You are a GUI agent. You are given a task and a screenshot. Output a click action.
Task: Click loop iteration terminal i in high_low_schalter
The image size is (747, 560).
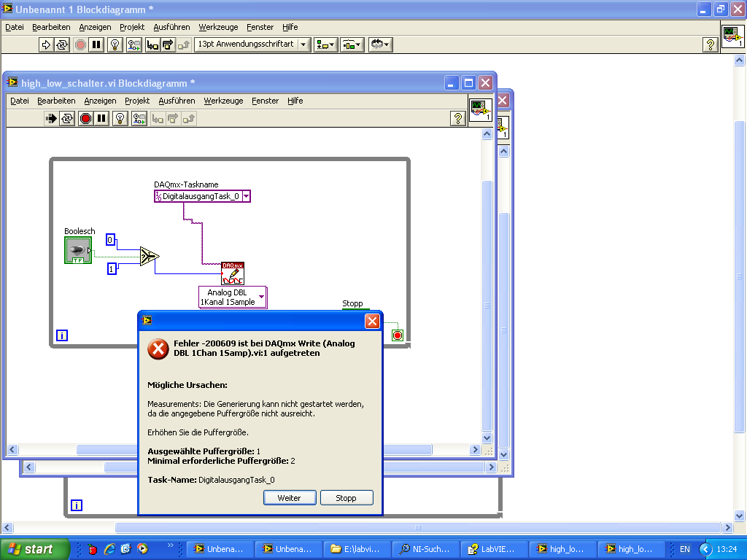point(62,335)
